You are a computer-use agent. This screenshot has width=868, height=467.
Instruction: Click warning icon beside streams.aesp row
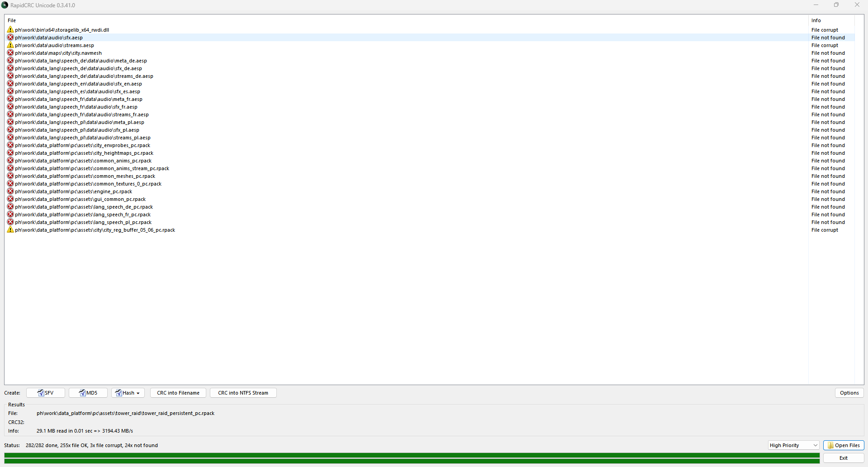[10, 45]
